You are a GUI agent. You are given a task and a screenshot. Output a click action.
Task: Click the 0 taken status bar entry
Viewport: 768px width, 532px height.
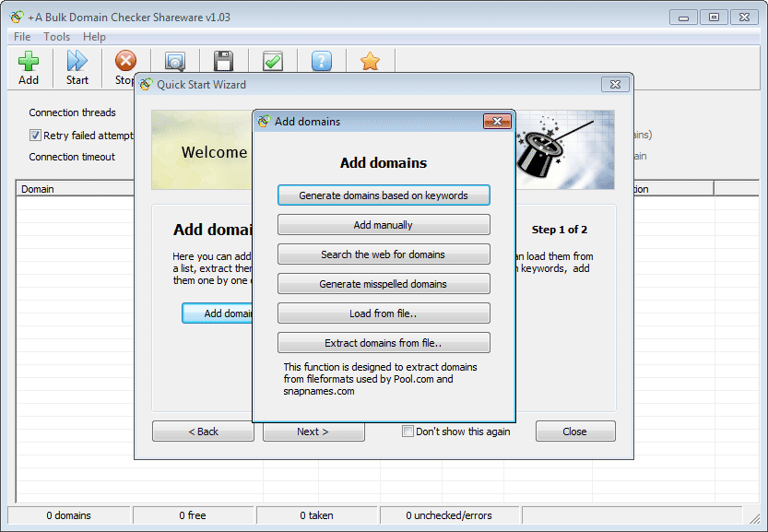(x=316, y=515)
